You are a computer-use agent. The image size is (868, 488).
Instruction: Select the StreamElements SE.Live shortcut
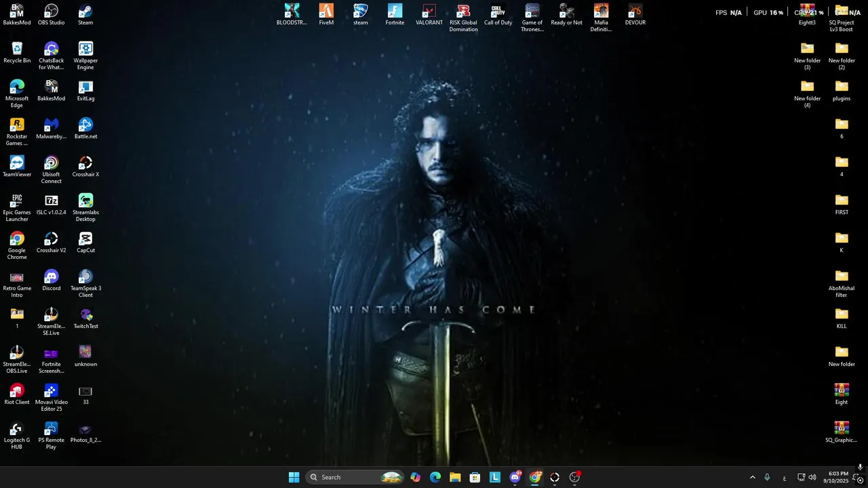pos(52,322)
